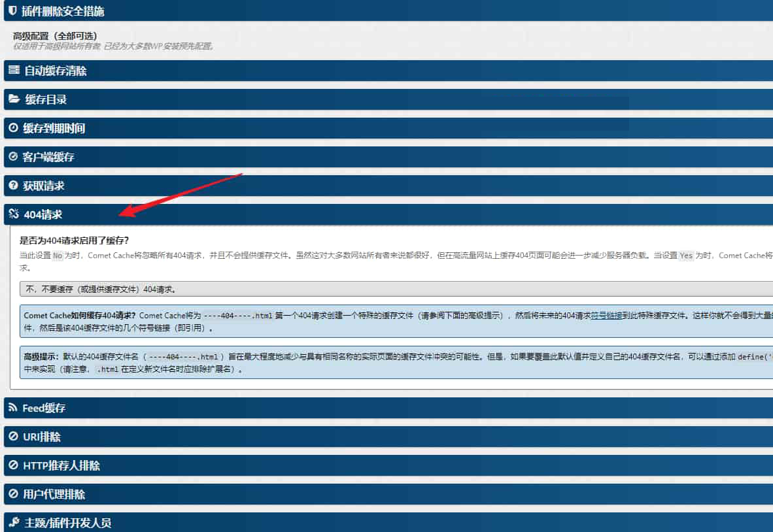
Task: Expand the 缓存目录 section
Action: click(x=388, y=99)
